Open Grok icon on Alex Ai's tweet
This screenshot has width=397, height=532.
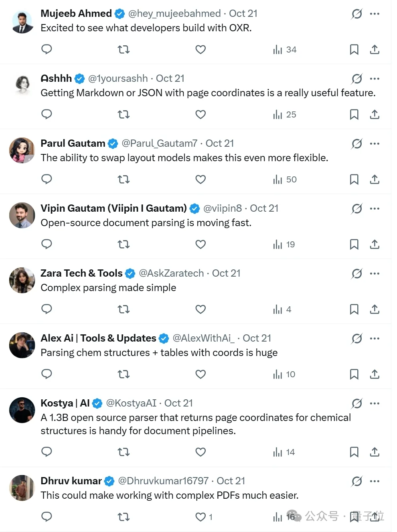(357, 339)
